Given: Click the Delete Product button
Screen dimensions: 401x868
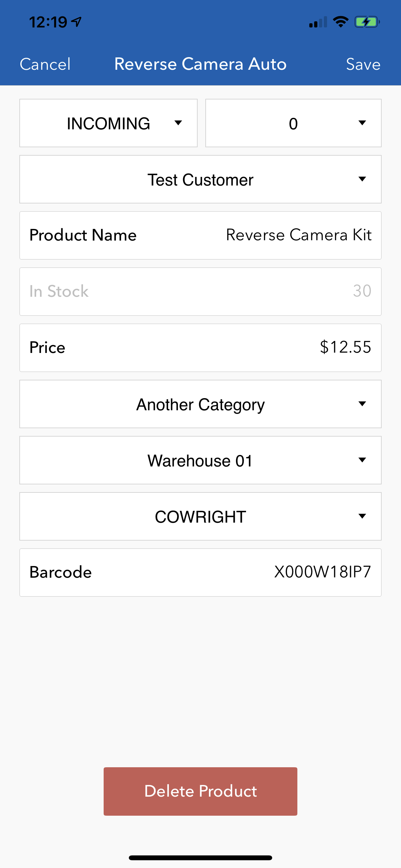Looking at the screenshot, I should point(200,791).
